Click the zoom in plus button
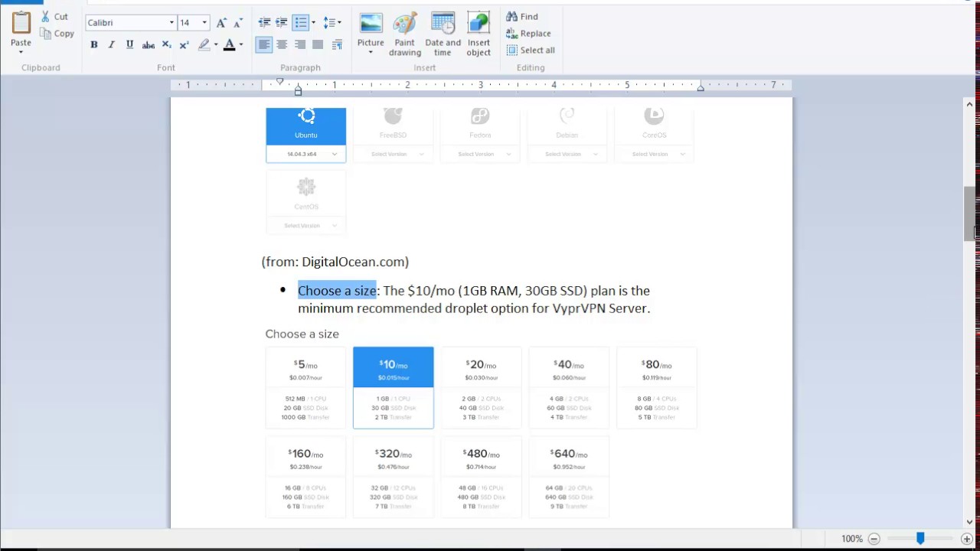 point(967,539)
